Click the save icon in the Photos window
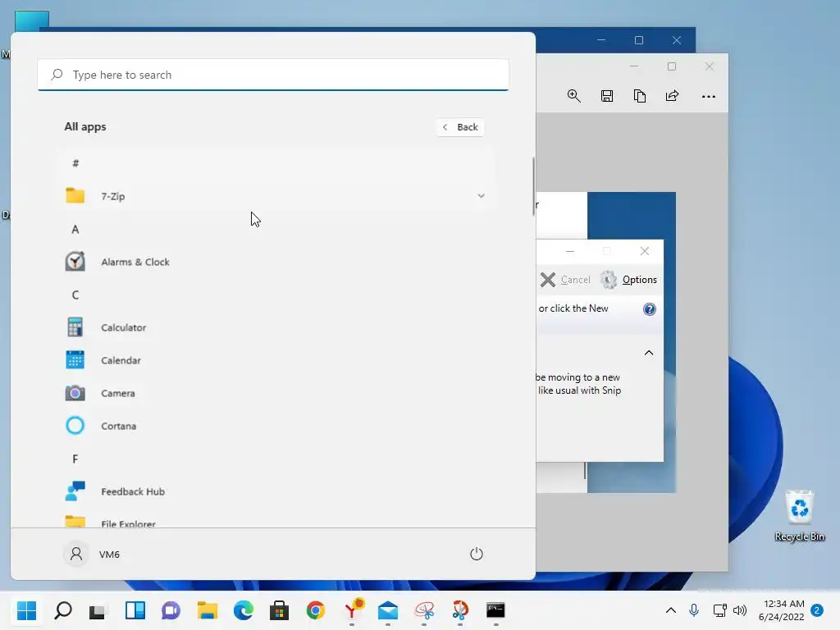This screenshot has width=840, height=630. point(607,96)
